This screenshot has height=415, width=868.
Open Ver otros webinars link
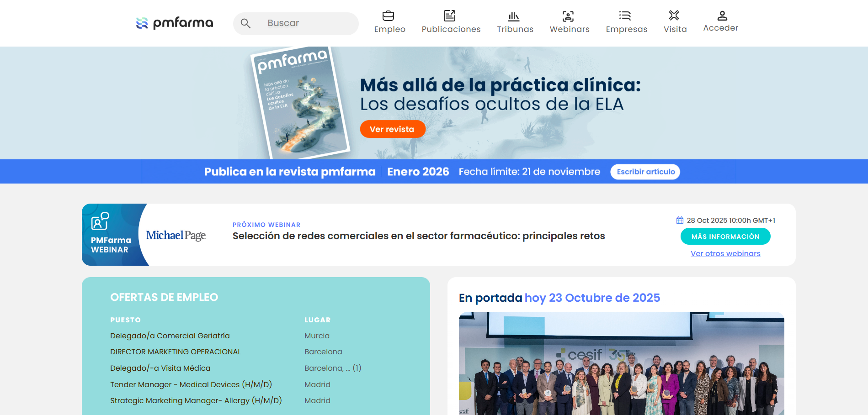pyautogui.click(x=725, y=253)
